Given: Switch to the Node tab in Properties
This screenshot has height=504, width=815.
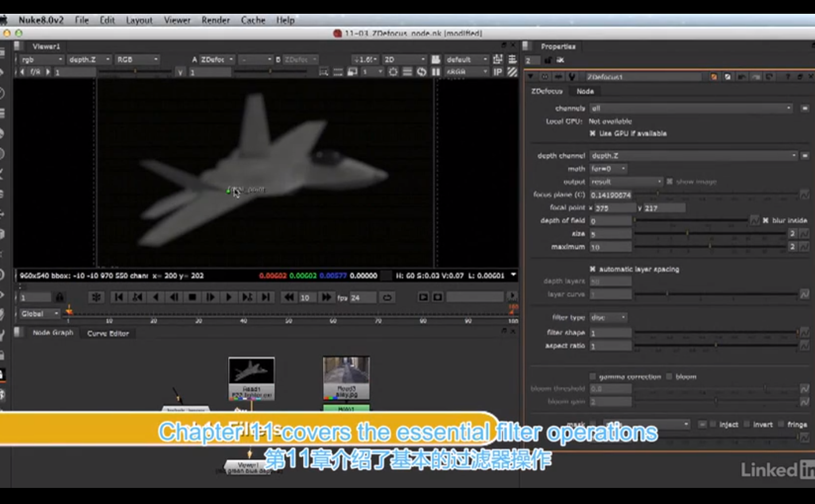Looking at the screenshot, I should [x=585, y=91].
